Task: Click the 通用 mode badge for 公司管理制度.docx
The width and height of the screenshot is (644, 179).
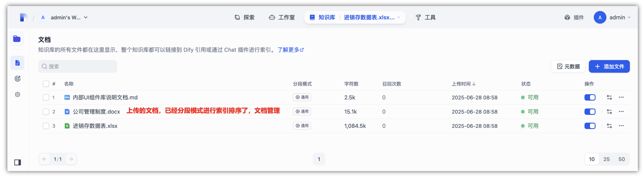Action: tap(302, 112)
